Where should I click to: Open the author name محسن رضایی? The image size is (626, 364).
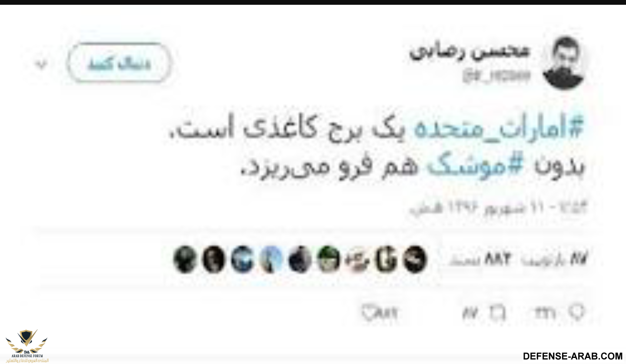[470, 52]
